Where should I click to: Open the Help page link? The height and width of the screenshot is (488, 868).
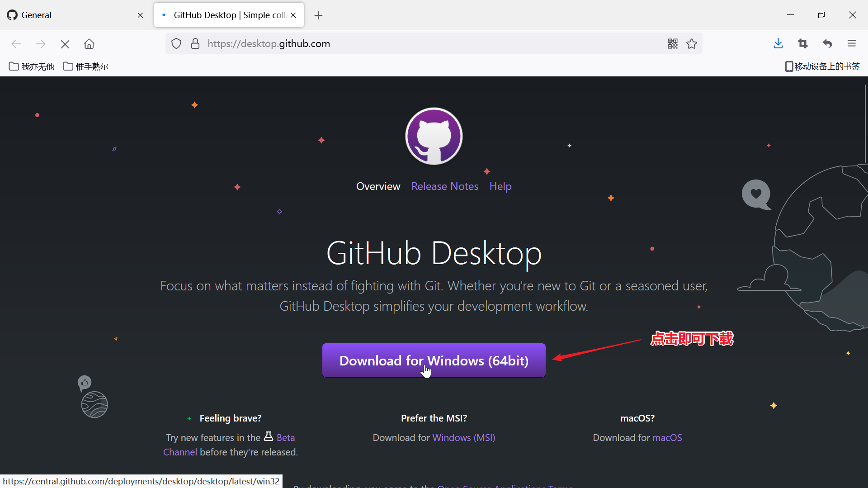[x=500, y=186]
